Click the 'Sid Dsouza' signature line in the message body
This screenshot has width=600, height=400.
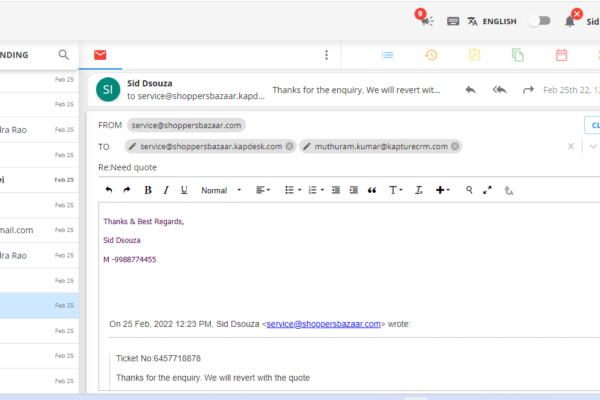122,240
